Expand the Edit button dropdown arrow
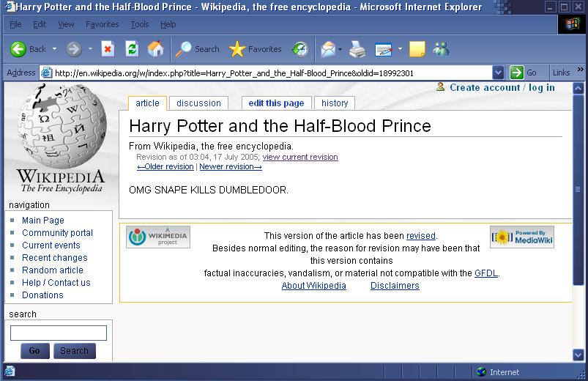 click(x=400, y=49)
